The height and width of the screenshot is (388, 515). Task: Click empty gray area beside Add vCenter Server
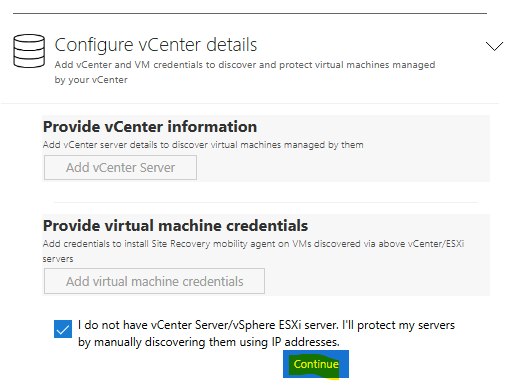pos(343,167)
